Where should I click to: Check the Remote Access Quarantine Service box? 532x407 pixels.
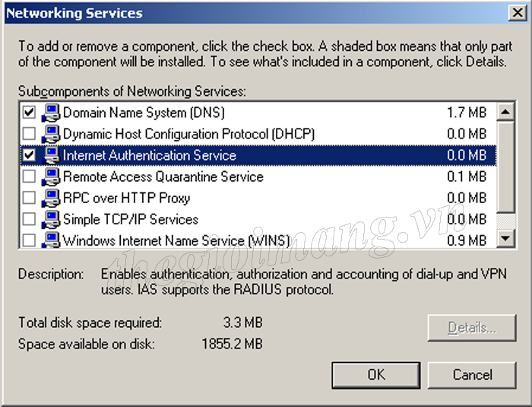(29, 176)
